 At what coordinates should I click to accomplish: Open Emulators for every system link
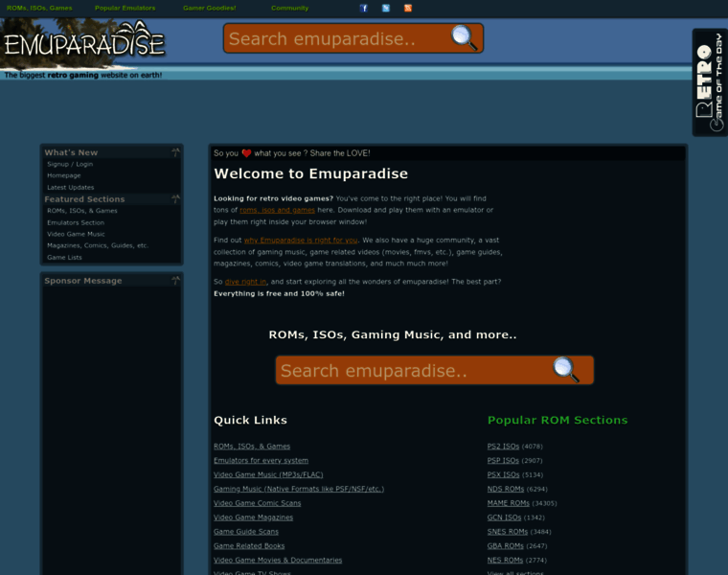[261, 460]
